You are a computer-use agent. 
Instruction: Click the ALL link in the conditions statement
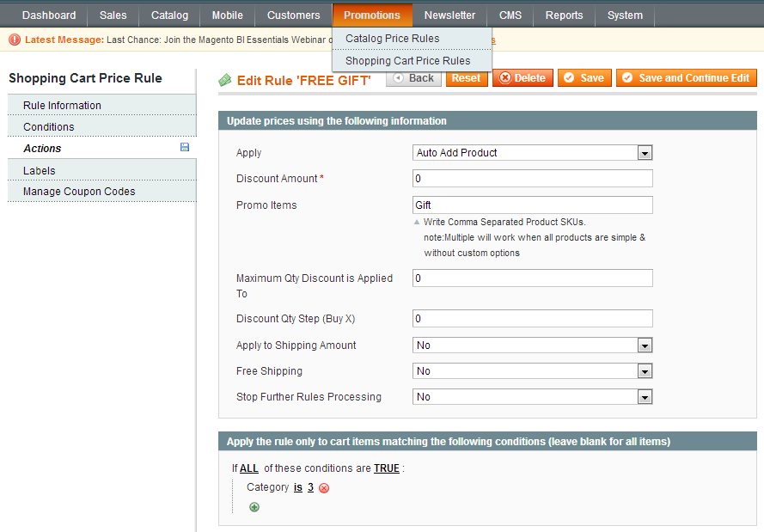(x=248, y=468)
